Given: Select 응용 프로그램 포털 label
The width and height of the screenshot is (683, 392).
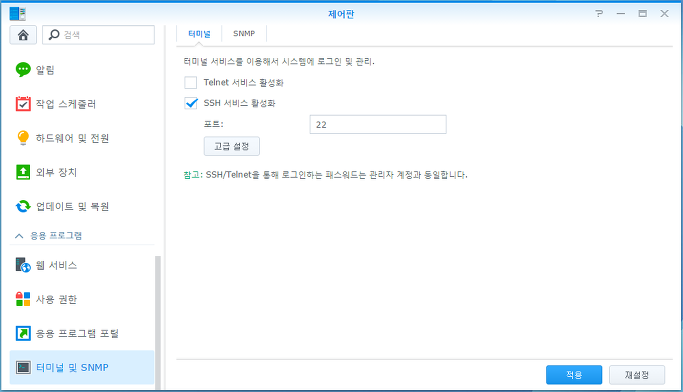Looking at the screenshot, I should click(x=77, y=333).
